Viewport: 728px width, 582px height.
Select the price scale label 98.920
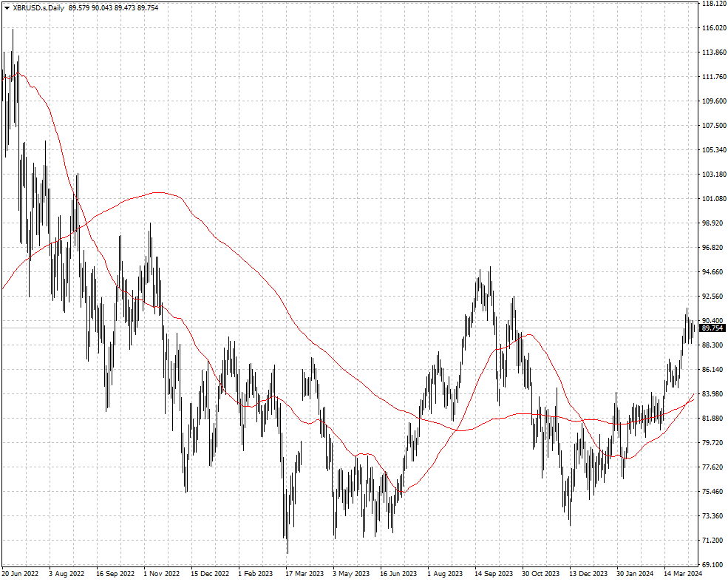click(x=712, y=223)
